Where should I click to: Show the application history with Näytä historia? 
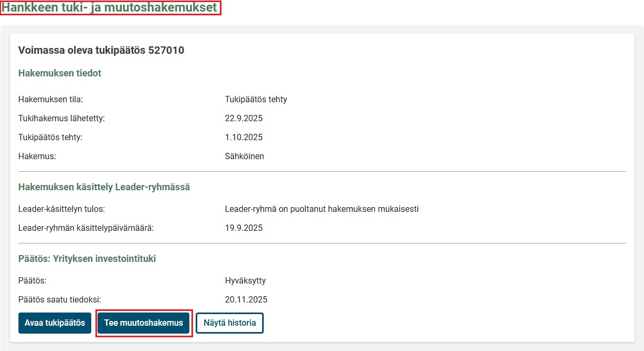(x=229, y=323)
